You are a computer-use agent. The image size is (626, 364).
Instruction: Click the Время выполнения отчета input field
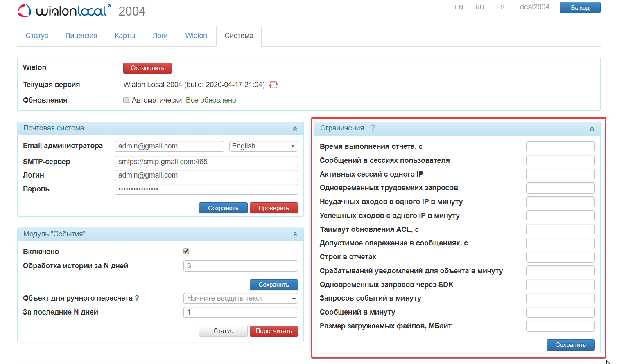click(x=560, y=146)
